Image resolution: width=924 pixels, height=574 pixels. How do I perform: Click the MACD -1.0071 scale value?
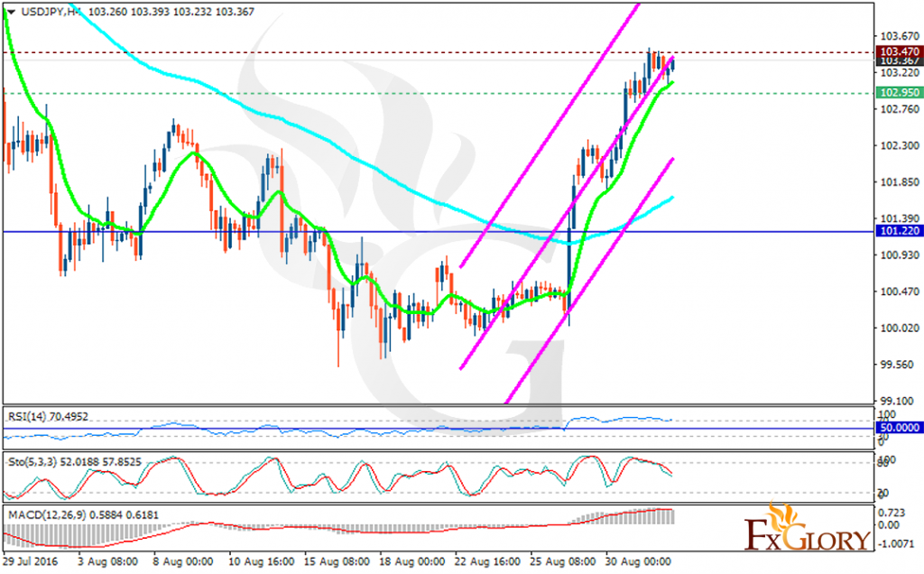coord(895,544)
